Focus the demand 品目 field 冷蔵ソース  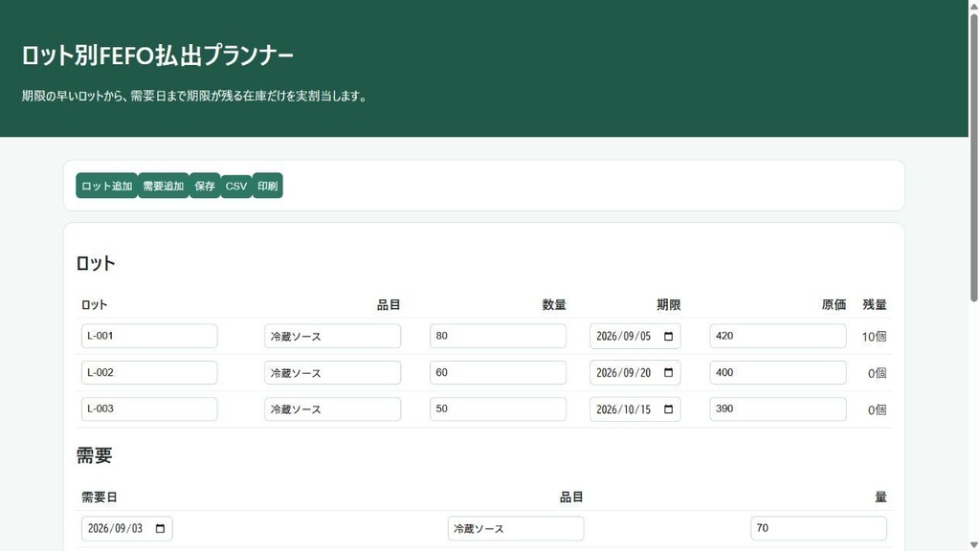[516, 528]
